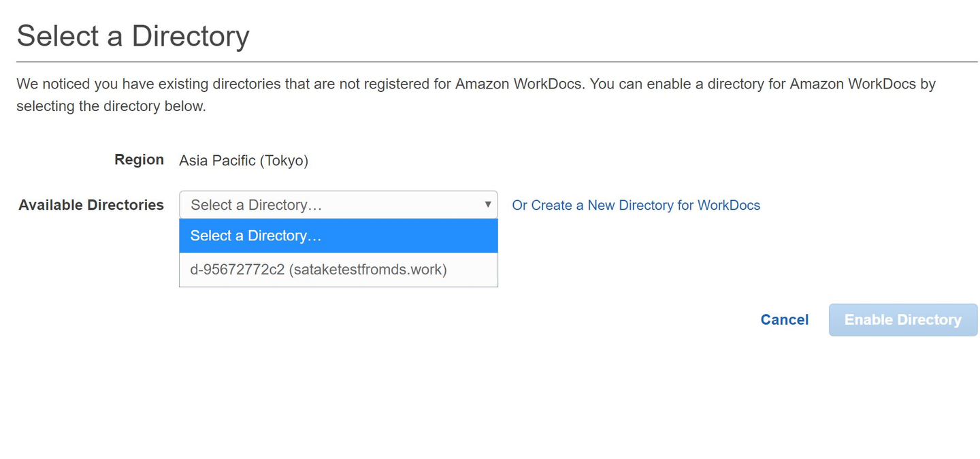This screenshot has width=980, height=459.
Task: Click the word "Directory" in the page heading
Action: [x=191, y=36]
